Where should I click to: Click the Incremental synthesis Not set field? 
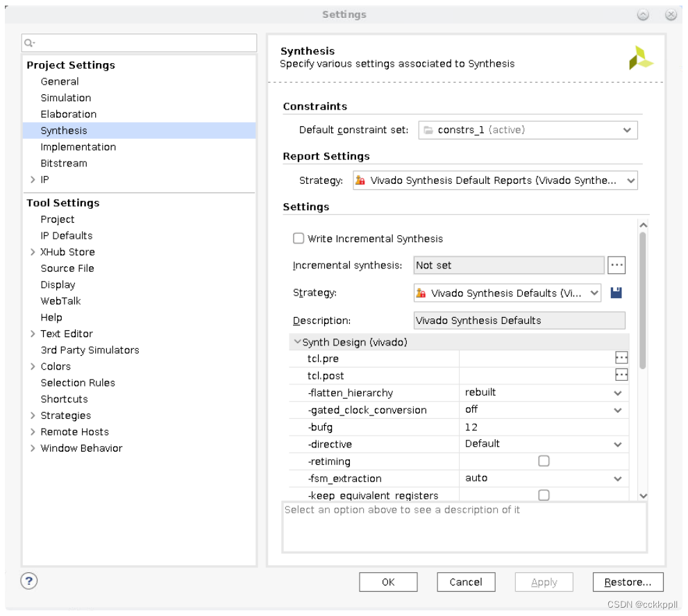[x=509, y=265]
